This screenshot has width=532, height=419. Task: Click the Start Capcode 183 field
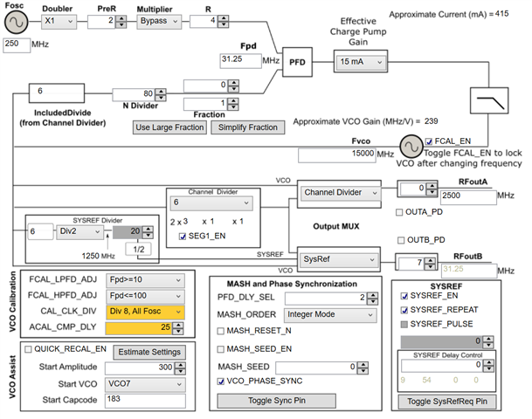pyautogui.click(x=145, y=401)
